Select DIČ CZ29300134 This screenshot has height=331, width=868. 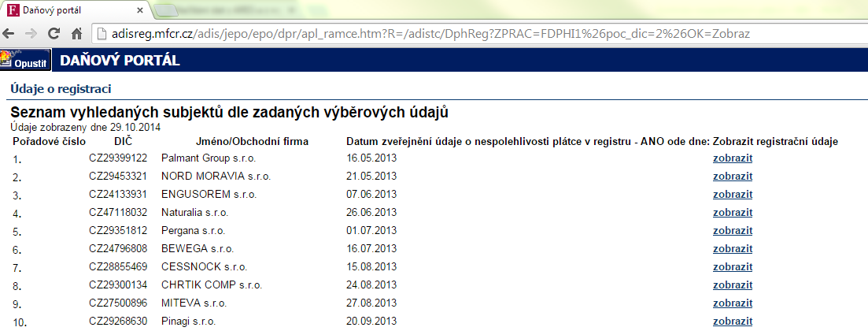click(x=118, y=285)
